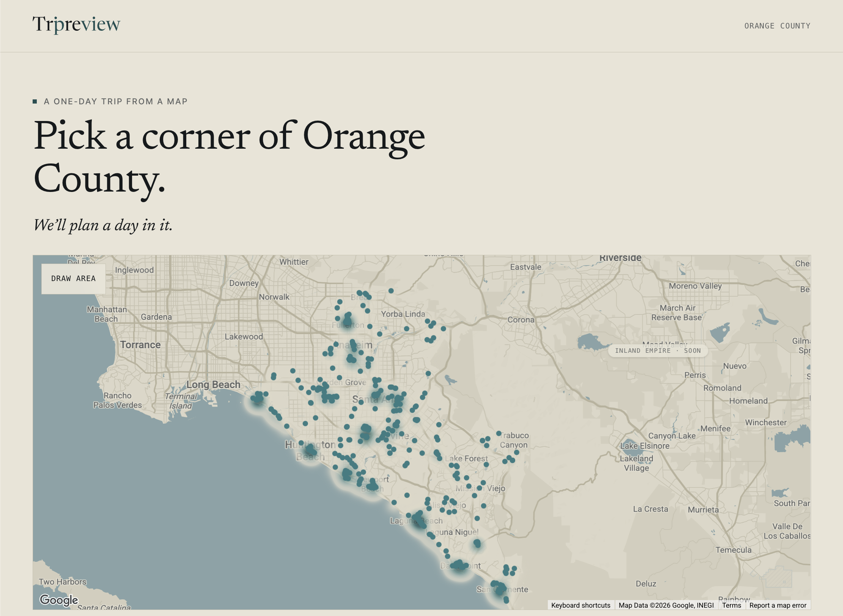
Task: Click the Canyon Lake map label
Action: click(x=672, y=436)
